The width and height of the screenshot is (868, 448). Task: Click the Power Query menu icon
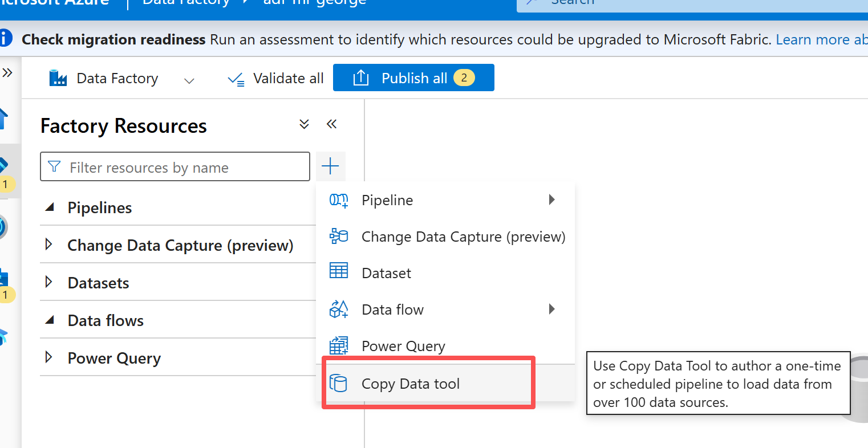coord(339,345)
